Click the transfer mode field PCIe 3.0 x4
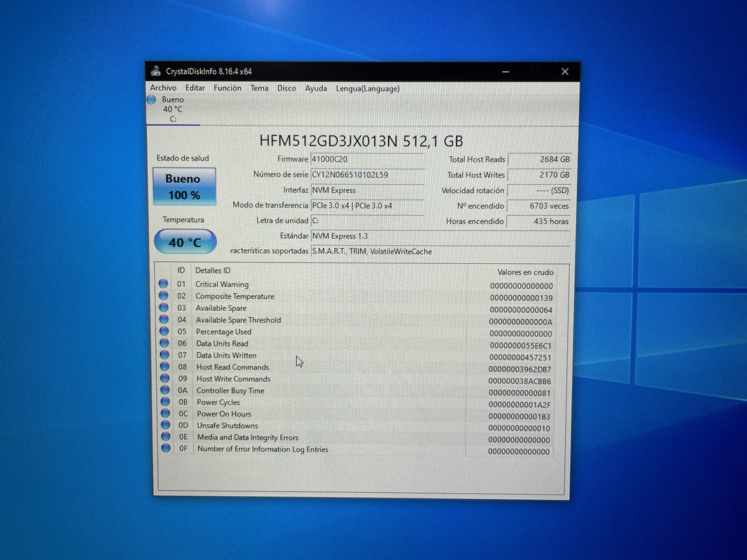747x560 pixels. [x=368, y=206]
